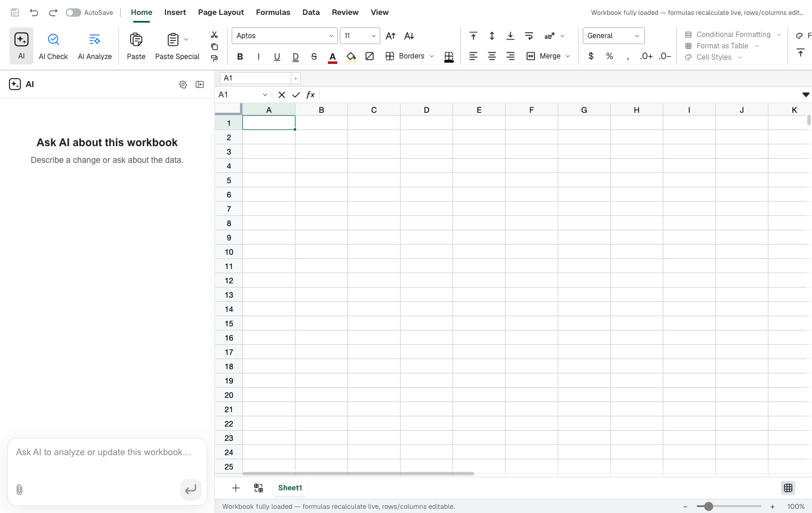This screenshot has height=513, width=812.
Task: Toggle strikethrough formatting
Action: (314, 57)
